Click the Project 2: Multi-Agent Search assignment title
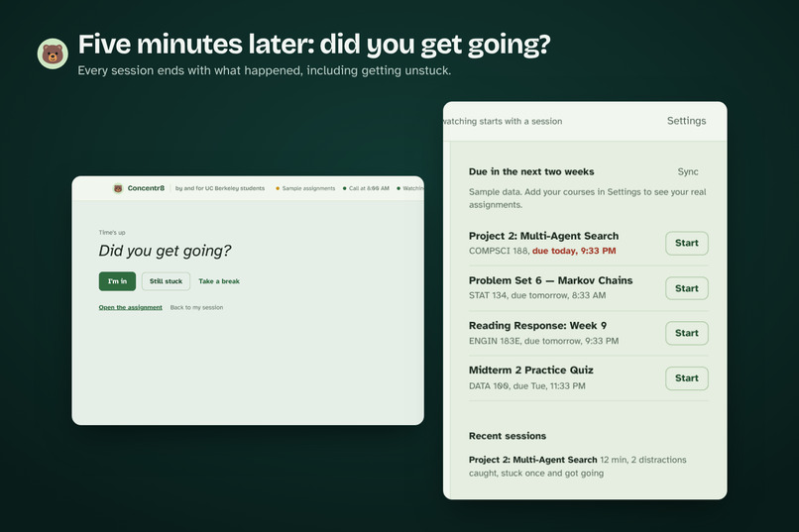The width and height of the screenshot is (799, 532). tap(543, 236)
